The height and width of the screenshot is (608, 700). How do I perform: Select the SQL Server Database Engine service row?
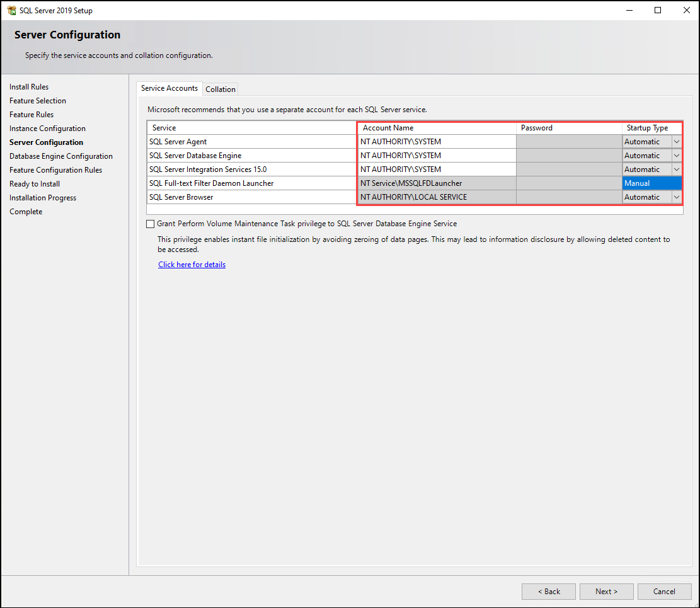point(252,156)
